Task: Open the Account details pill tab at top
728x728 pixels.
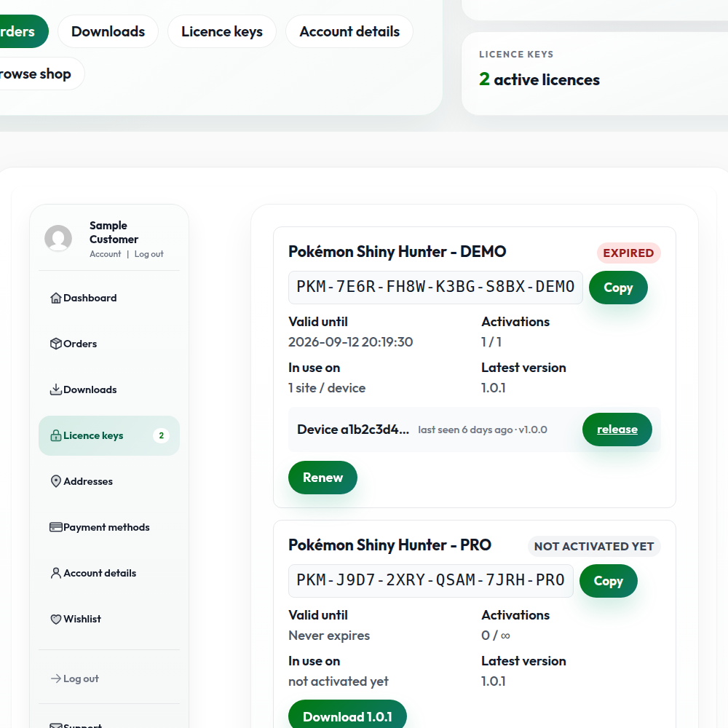Action: coord(349,31)
